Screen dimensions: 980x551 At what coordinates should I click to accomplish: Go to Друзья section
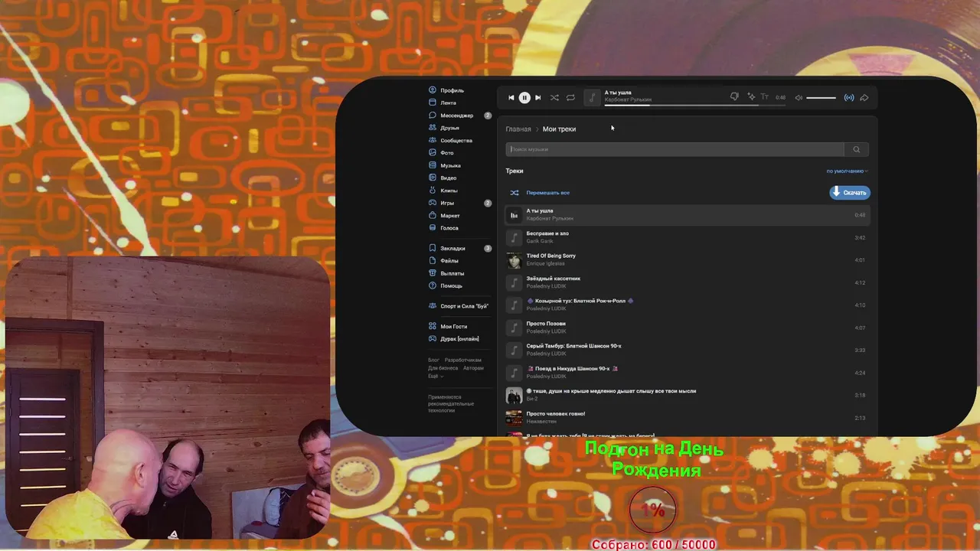tap(449, 128)
